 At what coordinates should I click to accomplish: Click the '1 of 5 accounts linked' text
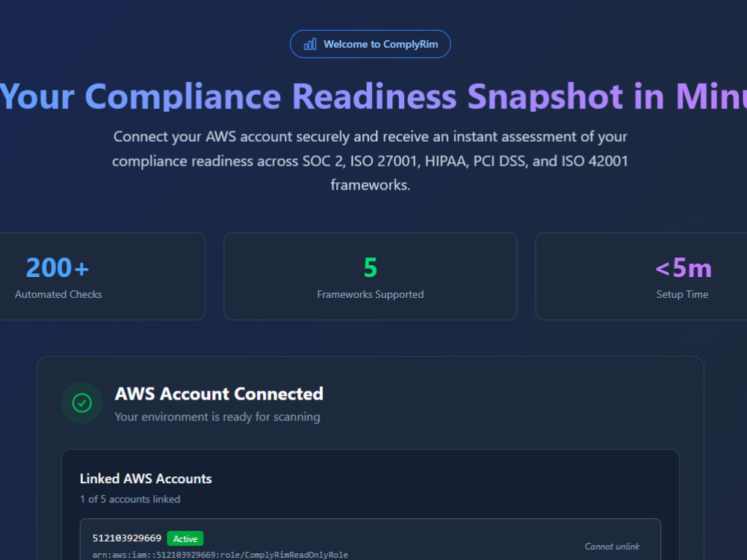[130, 499]
